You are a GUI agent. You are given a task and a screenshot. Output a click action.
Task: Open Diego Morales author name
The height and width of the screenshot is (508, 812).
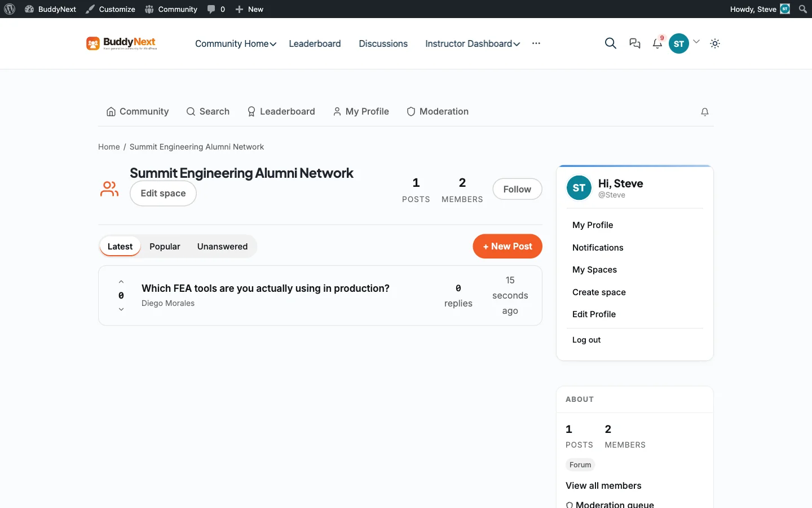[168, 303]
